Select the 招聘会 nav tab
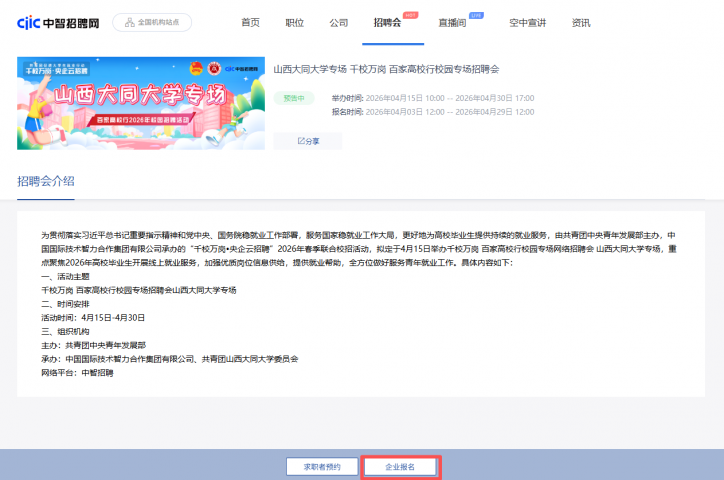Image resolution: width=724 pixels, height=480 pixels. tap(387, 22)
